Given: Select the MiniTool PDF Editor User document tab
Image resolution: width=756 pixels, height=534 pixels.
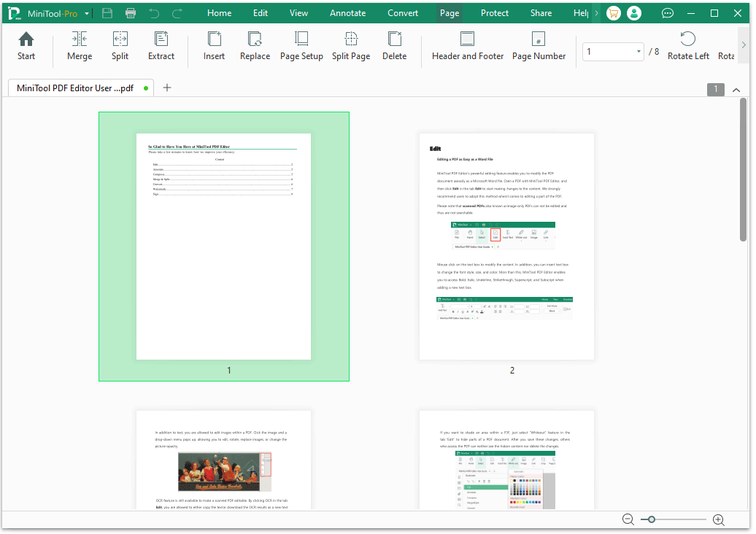Looking at the screenshot, I should pos(81,88).
